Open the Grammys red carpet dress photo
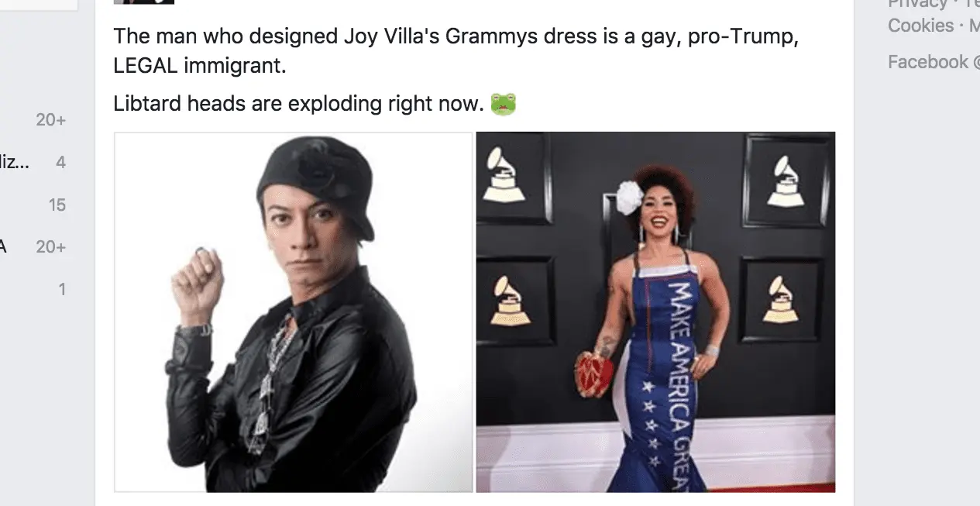The height and width of the screenshot is (506, 980). click(655, 312)
